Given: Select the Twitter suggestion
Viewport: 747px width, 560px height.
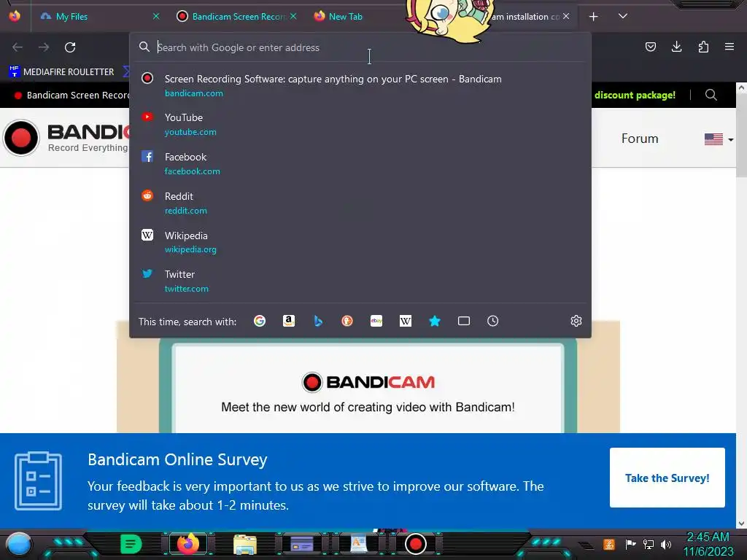Looking at the screenshot, I should (360, 281).
